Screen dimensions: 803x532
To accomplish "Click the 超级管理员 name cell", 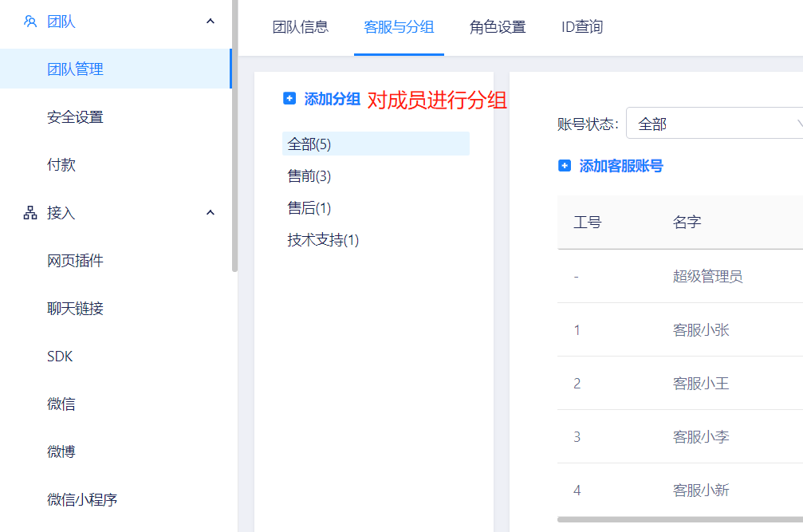I will [x=708, y=277].
